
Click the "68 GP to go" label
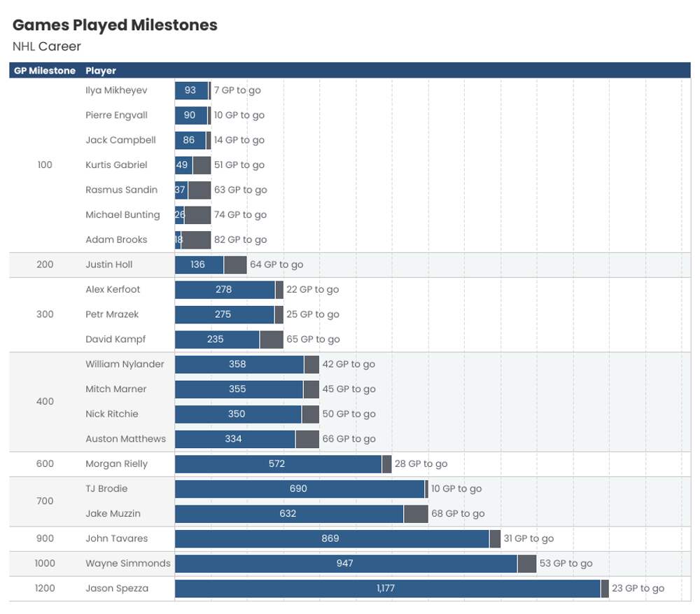(458, 513)
